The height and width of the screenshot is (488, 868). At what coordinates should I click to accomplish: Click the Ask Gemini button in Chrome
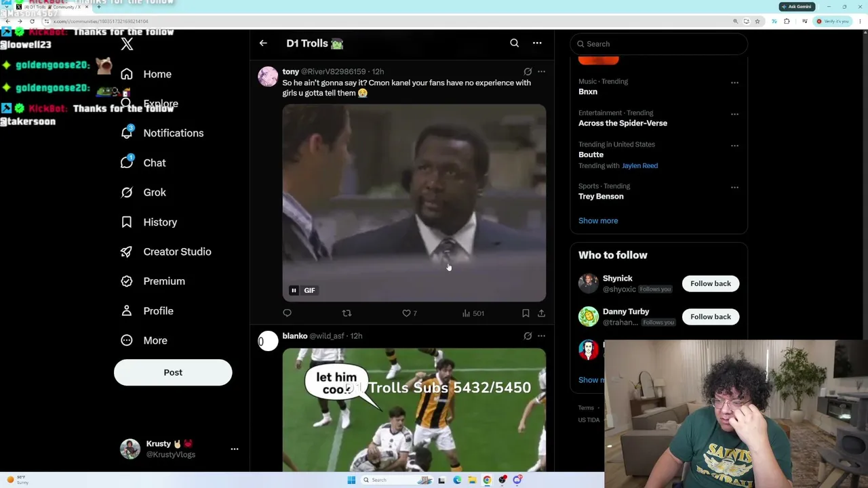(x=797, y=7)
